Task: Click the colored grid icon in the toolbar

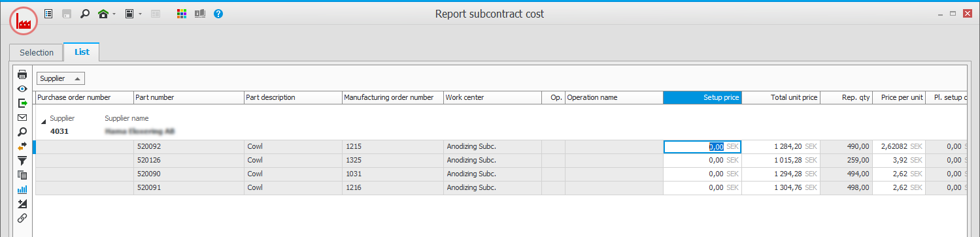Action: coord(182,13)
